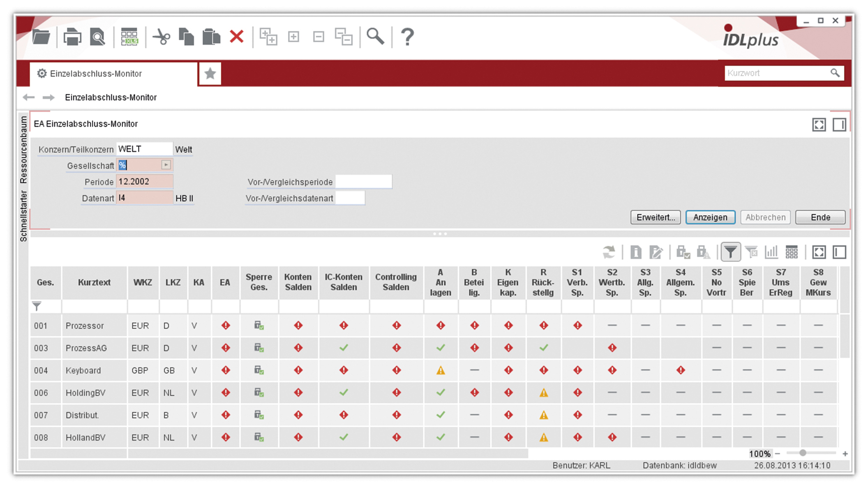Screen dimensions: 868x488
Task: Click the Erweitert... button
Action: pos(655,217)
